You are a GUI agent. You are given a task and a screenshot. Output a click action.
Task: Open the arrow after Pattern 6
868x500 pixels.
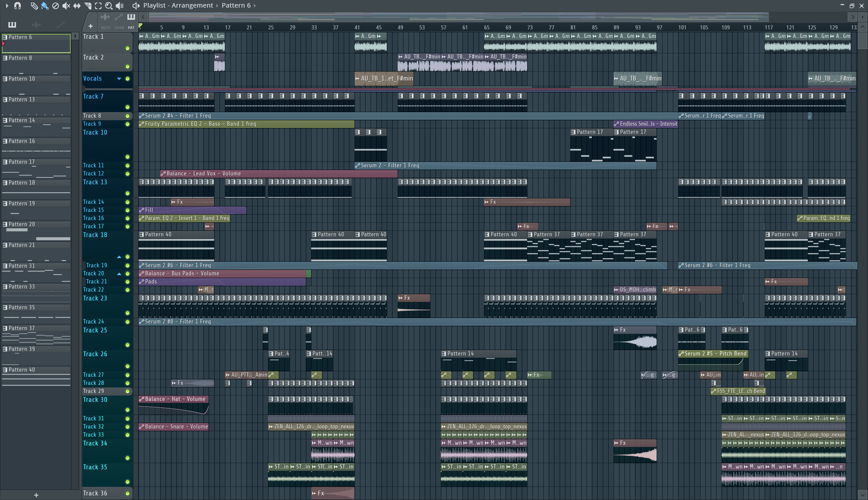click(x=255, y=6)
